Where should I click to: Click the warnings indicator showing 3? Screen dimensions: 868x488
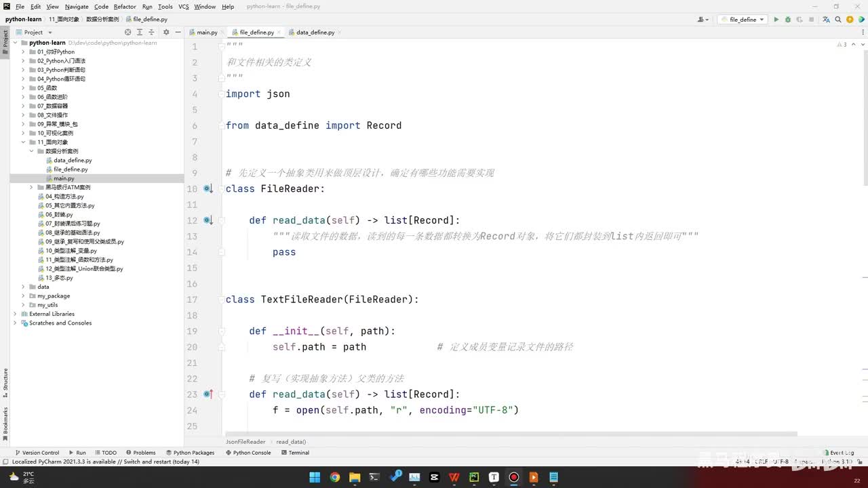pyautogui.click(x=842, y=45)
